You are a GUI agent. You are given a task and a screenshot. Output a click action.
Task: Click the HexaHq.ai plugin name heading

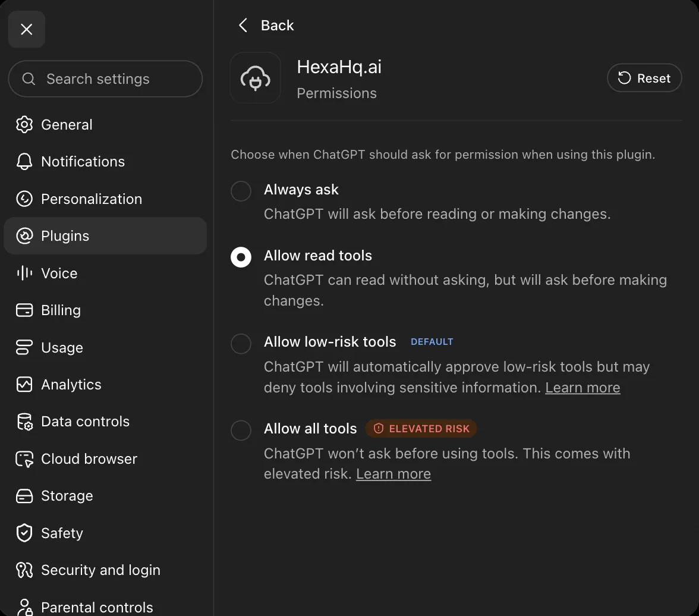coord(339,67)
